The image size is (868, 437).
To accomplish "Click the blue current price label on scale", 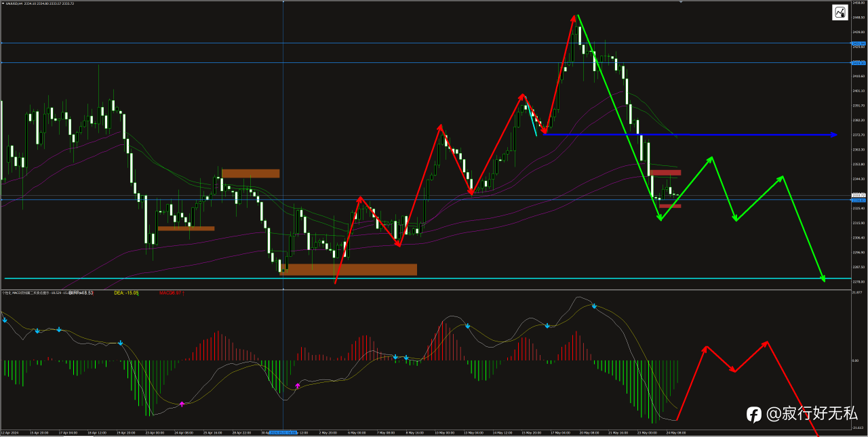I will coord(859,200).
